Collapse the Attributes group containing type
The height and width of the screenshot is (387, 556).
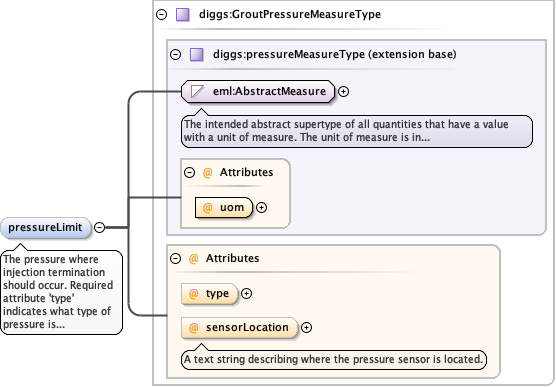click(x=176, y=259)
